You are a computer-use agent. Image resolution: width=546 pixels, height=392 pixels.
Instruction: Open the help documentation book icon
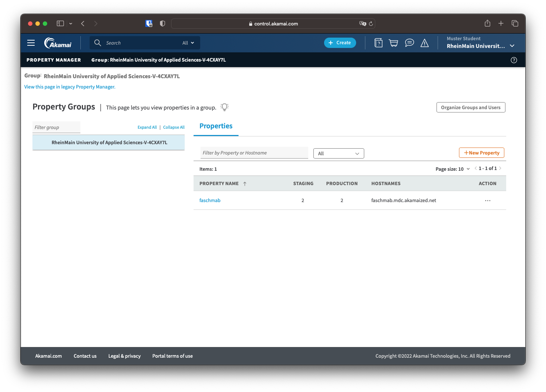click(378, 43)
